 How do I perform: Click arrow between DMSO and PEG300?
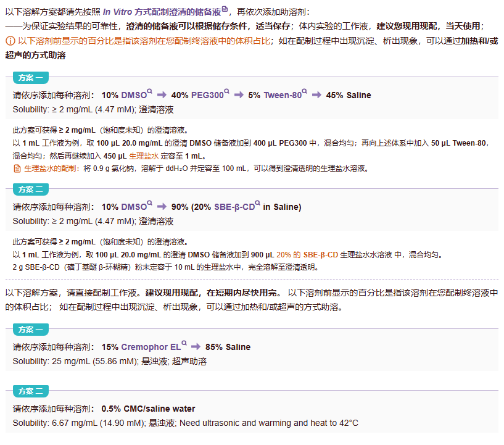pyautogui.click(x=162, y=95)
